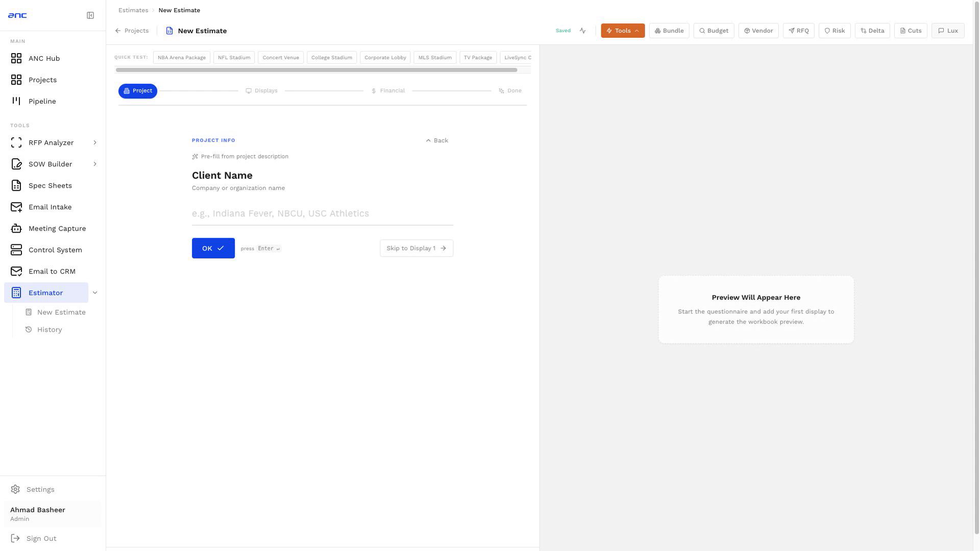Click Estimates breadcrumb link
The image size is (980, 551).
[x=133, y=10]
